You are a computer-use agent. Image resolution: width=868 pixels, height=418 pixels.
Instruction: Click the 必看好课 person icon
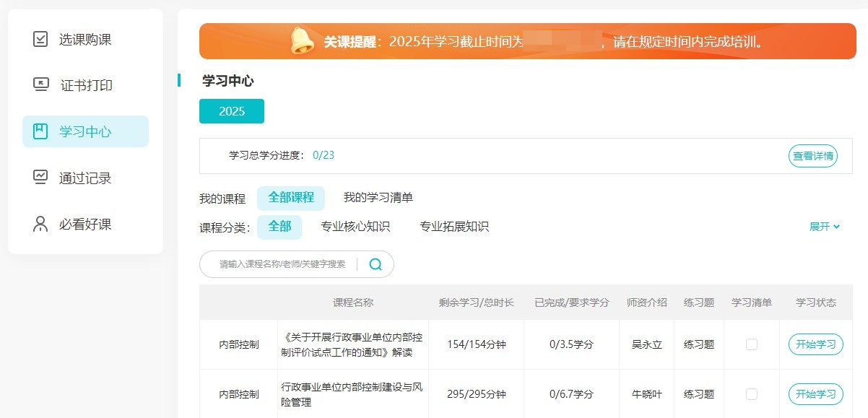[41, 224]
